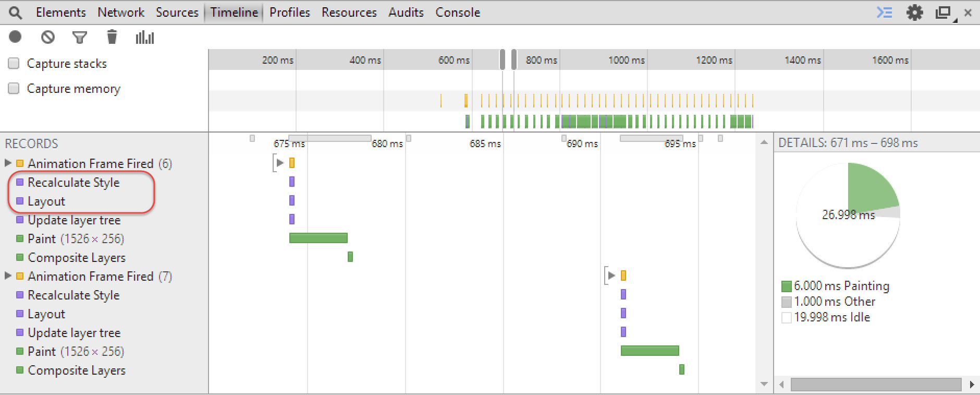Click the first orange Animation Frame bar
The height and width of the screenshot is (395, 980).
[292, 163]
